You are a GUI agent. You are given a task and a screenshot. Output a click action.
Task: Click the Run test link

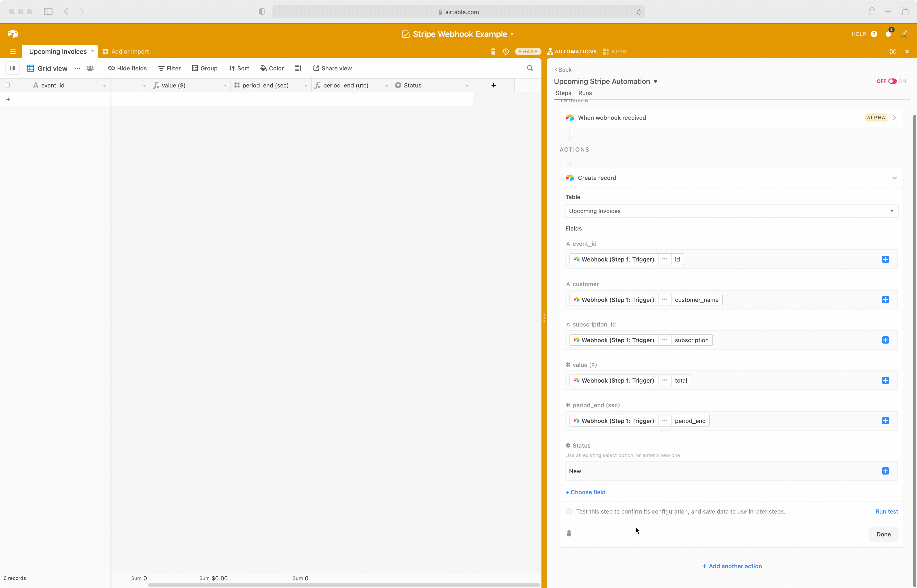(x=887, y=511)
